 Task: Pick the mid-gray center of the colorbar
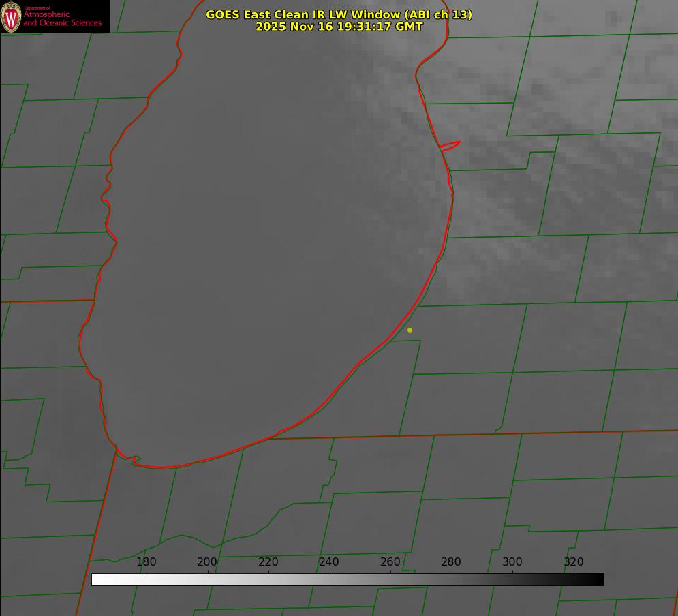point(348,579)
